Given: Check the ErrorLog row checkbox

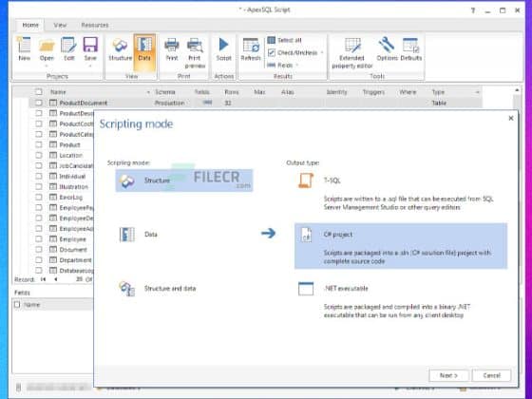Looking at the screenshot, I should coord(39,198).
